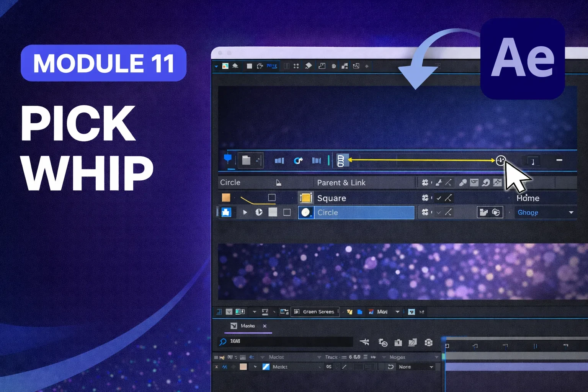Switch to the Masha tab
Viewport: 588px width, 392px height.
point(248,326)
